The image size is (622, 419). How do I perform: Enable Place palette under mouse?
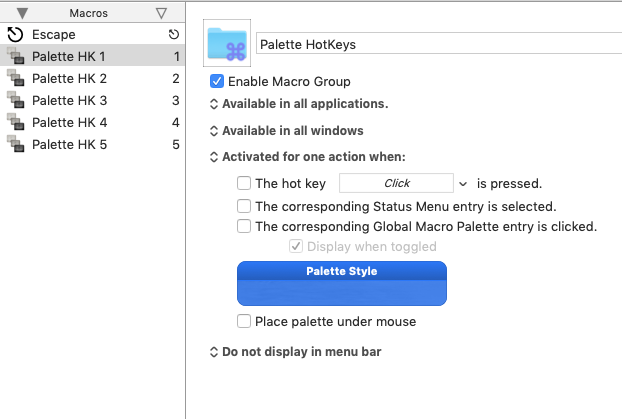pyautogui.click(x=244, y=322)
